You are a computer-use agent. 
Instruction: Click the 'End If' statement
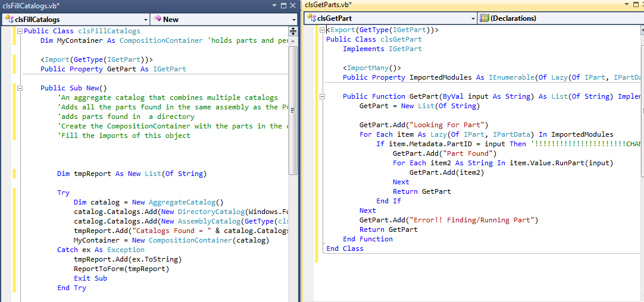pos(389,201)
